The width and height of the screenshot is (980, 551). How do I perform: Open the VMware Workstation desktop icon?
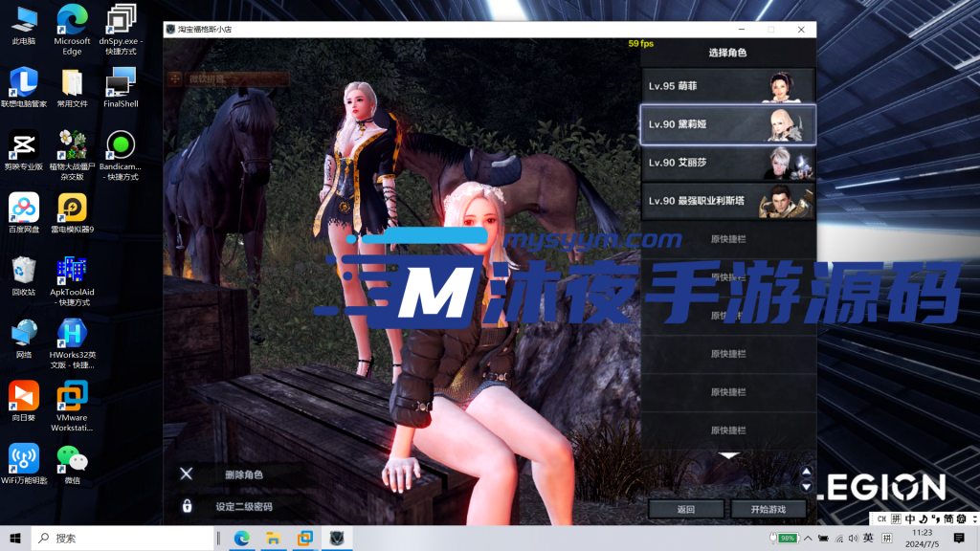point(72,395)
